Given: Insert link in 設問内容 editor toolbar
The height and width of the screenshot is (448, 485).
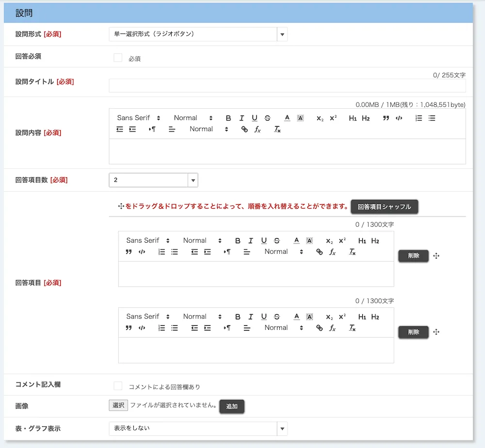Looking at the screenshot, I should coord(244,129).
